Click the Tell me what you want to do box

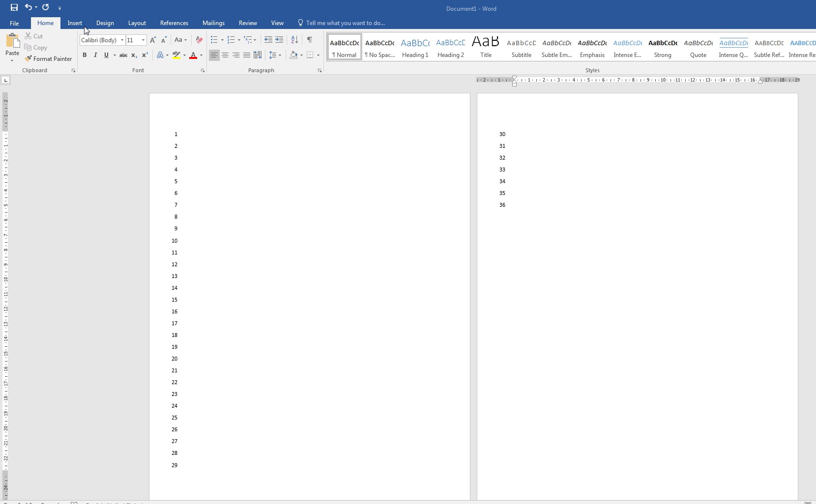341,23
